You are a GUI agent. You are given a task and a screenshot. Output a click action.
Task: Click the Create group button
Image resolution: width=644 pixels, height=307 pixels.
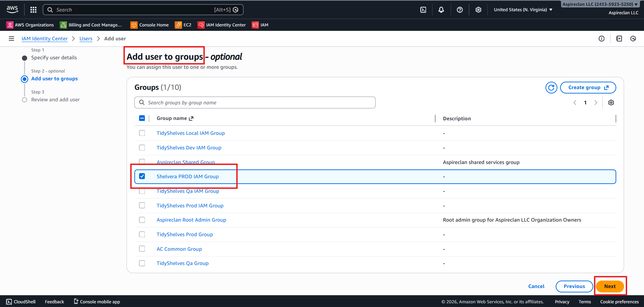point(588,87)
